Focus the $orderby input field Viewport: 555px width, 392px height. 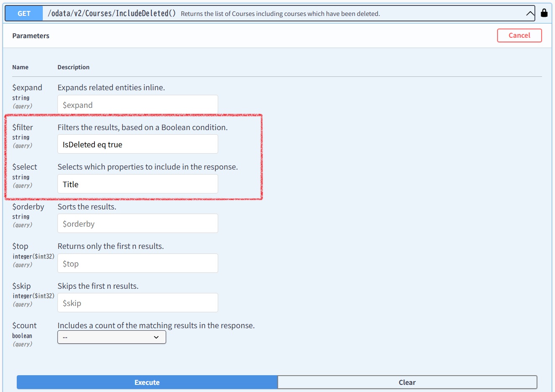pyautogui.click(x=138, y=223)
